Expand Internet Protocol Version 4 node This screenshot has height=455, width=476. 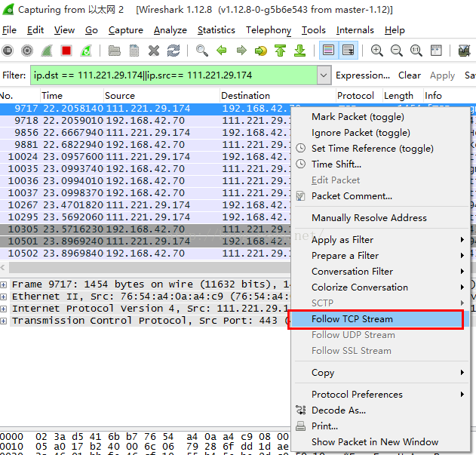(x=3, y=309)
